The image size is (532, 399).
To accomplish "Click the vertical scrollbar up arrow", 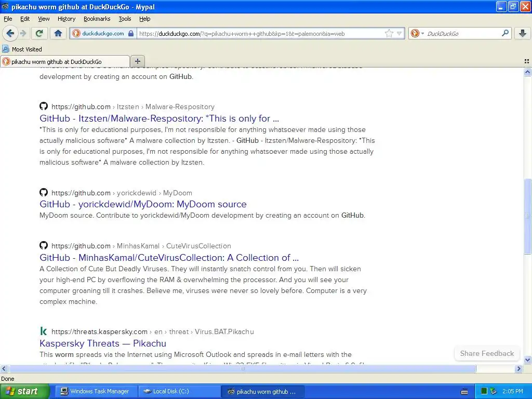I will (x=527, y=72).
